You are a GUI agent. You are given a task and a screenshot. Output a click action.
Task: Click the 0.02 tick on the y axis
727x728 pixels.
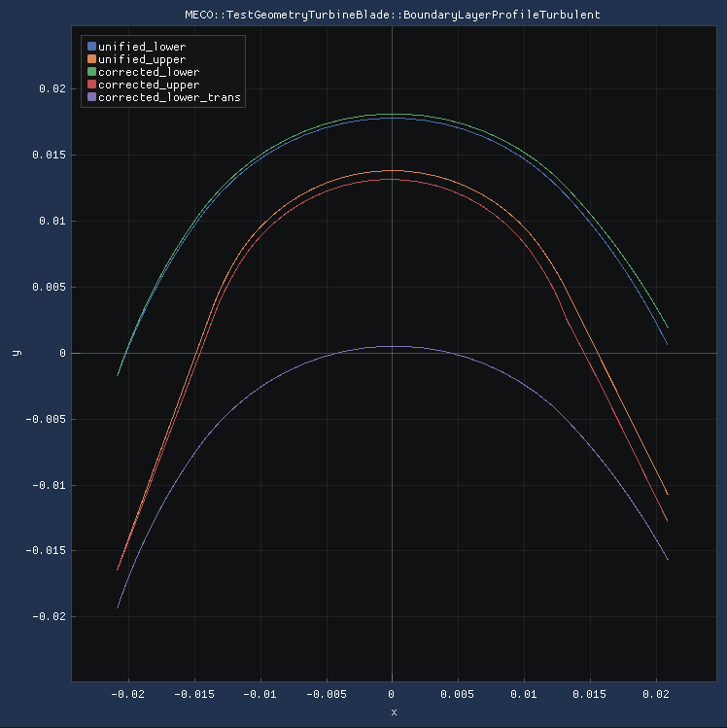point(52,88)
